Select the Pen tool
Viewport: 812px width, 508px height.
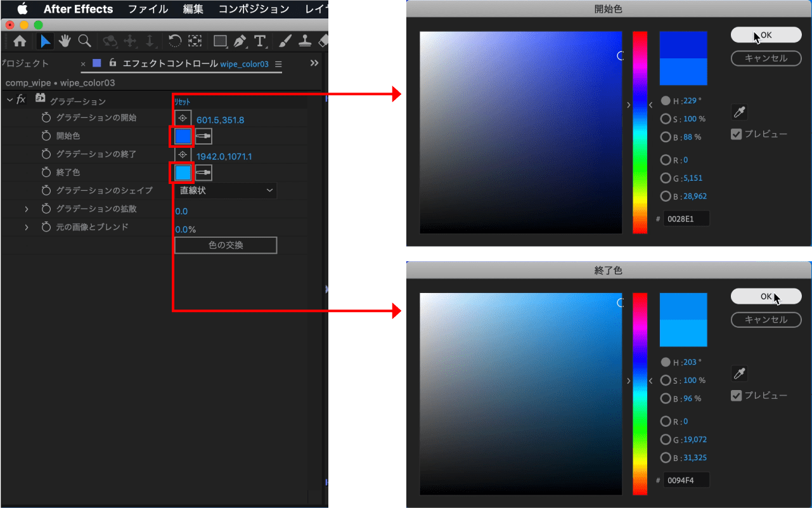(240, 41)
